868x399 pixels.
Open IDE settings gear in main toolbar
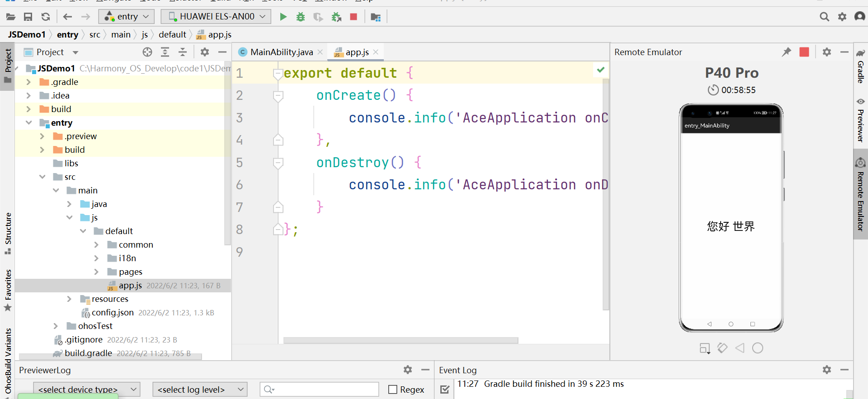(842, 17)
